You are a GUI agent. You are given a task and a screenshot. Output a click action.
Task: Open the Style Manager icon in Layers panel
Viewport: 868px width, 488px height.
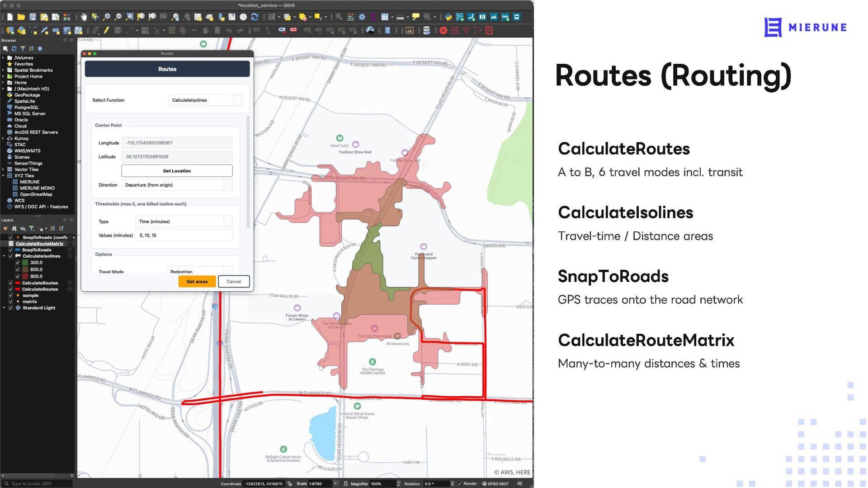[x=6, y=229]
